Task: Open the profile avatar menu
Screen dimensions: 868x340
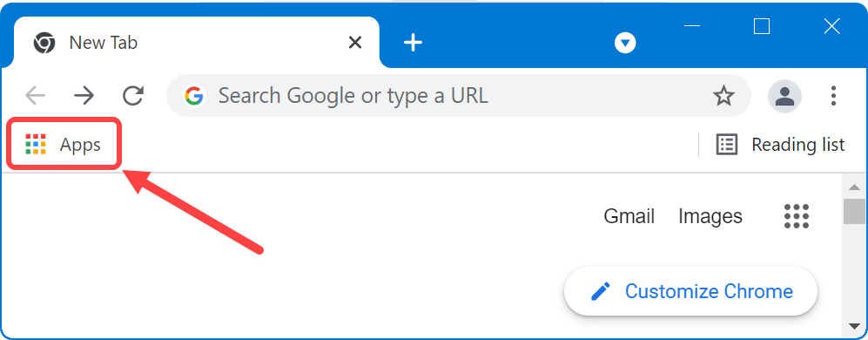Action: (x=784, y=97)
